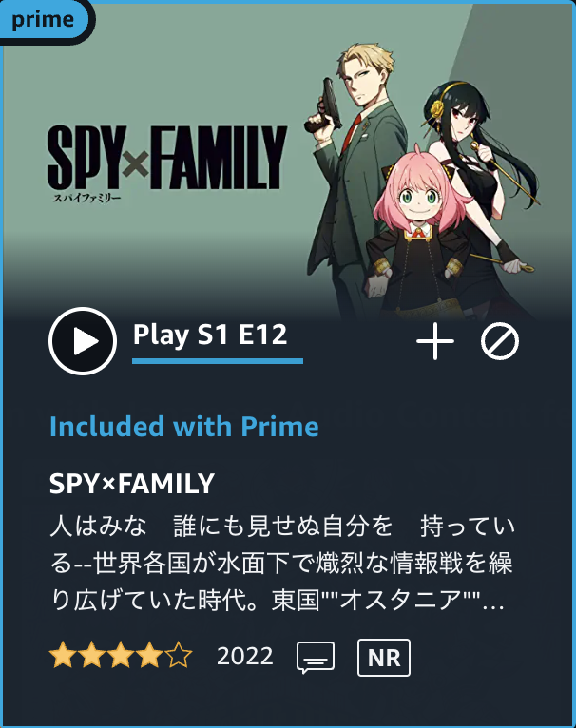
Task: Click the Japanese synopsis description text
Action: coord(281,564)
